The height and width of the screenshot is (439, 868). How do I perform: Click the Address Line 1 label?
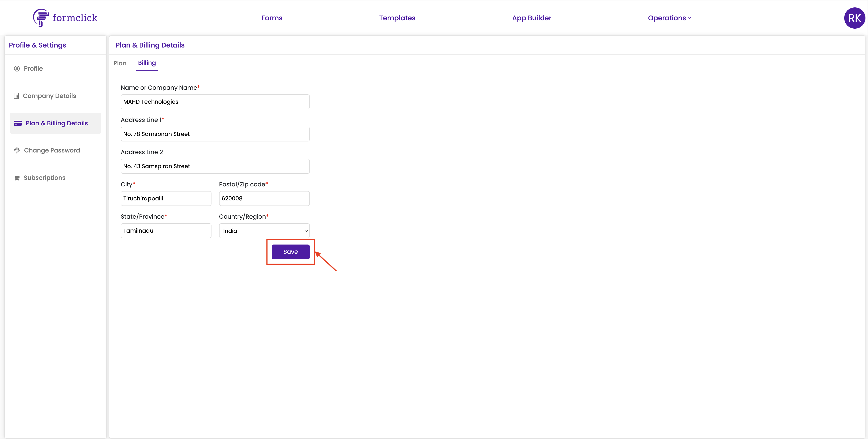[142, 120]
